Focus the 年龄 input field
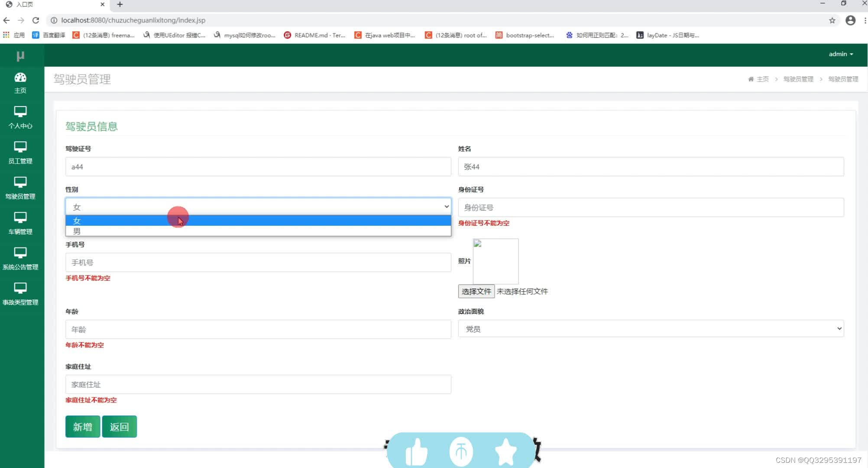 [258, 329]
